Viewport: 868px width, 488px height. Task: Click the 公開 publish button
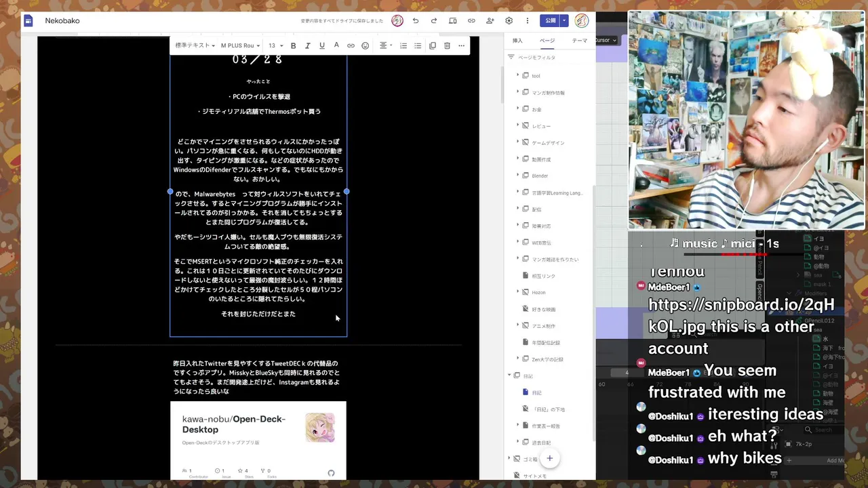pos(550,21)
